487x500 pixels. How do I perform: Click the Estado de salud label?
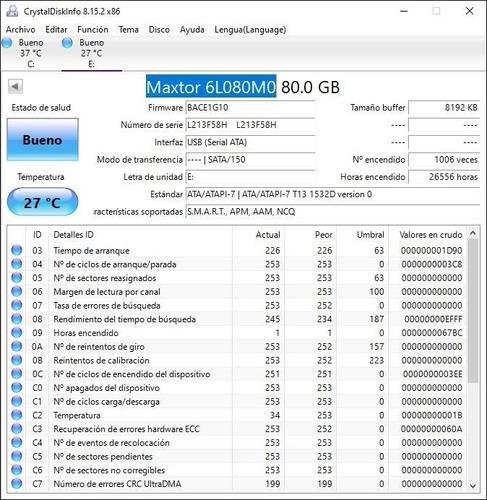tap(41, 108)
